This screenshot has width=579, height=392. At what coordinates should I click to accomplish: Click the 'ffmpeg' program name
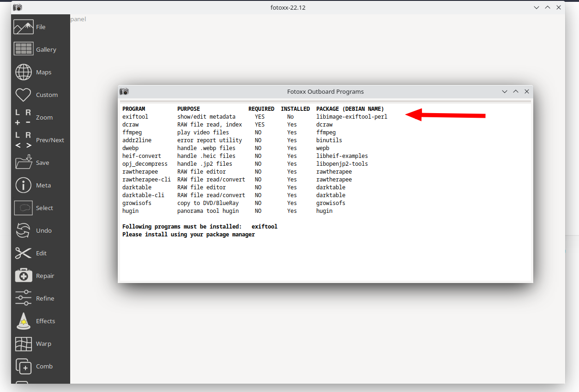[132, 133]
